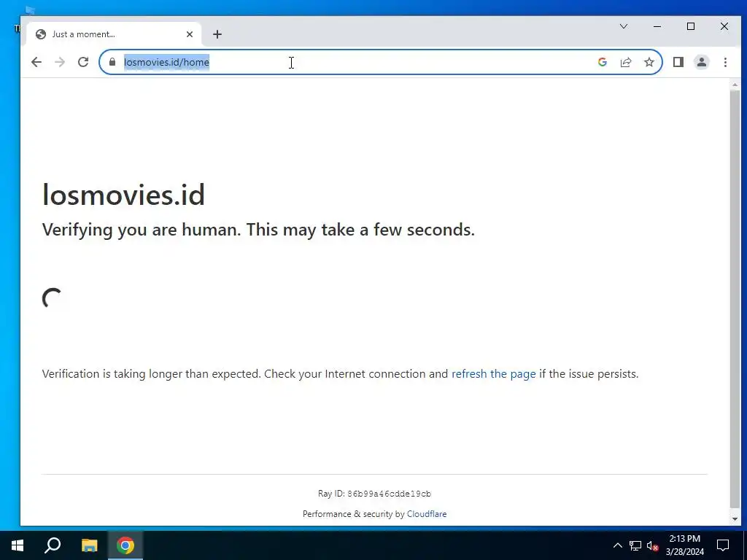Click the muted volume tray icon
Viewport: 747px width, 560px height.
[x=653, y=545]
